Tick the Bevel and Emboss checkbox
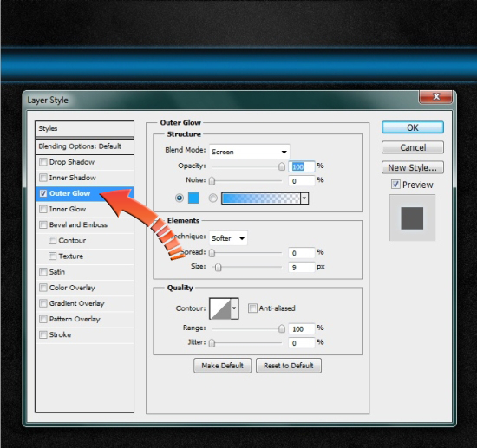The width and height of the screenshot is (477, 448). [43, 224]
